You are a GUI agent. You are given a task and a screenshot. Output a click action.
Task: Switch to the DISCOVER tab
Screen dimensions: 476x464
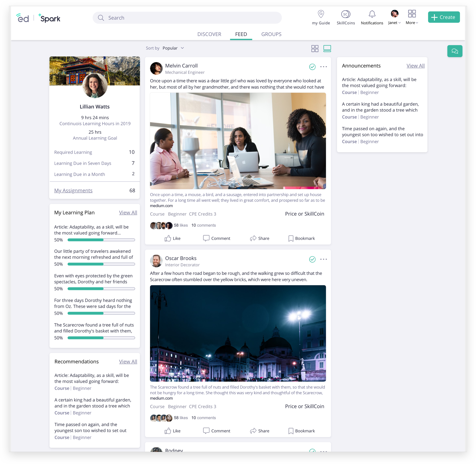pyautogui.click(x=209, y=34)
